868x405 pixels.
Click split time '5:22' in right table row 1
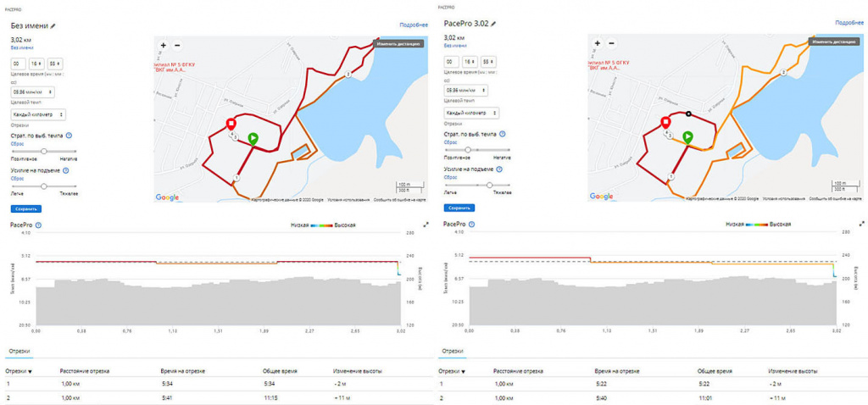[601, 383]
